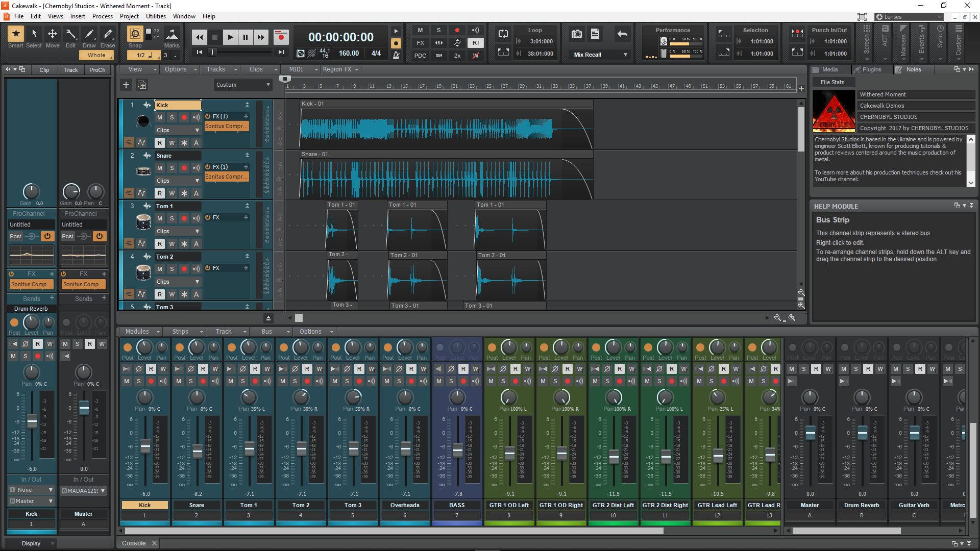Viewport: 980px width, 551px height.
Task: Toggle the Snap grid button
Action: (x=135, y=34)
